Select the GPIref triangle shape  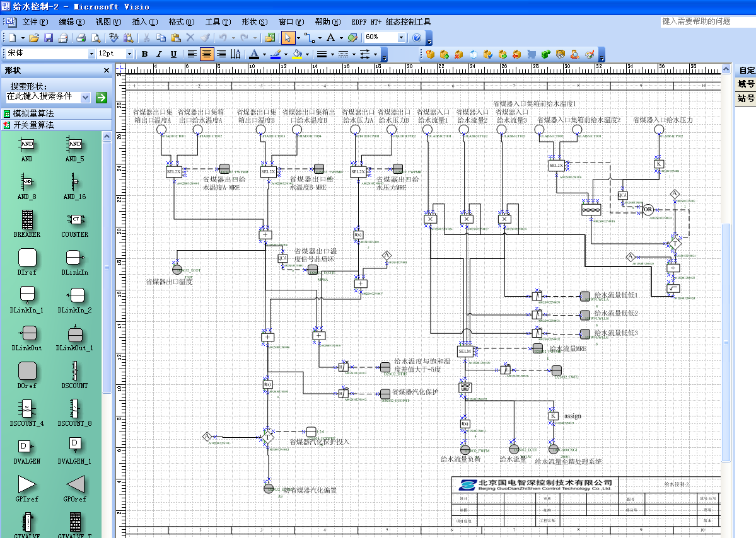(x=27, y=489)
